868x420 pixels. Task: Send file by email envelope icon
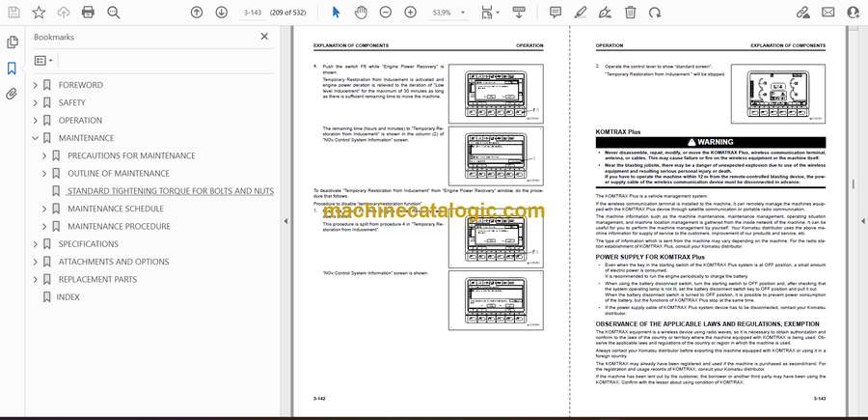click(828, 13)
